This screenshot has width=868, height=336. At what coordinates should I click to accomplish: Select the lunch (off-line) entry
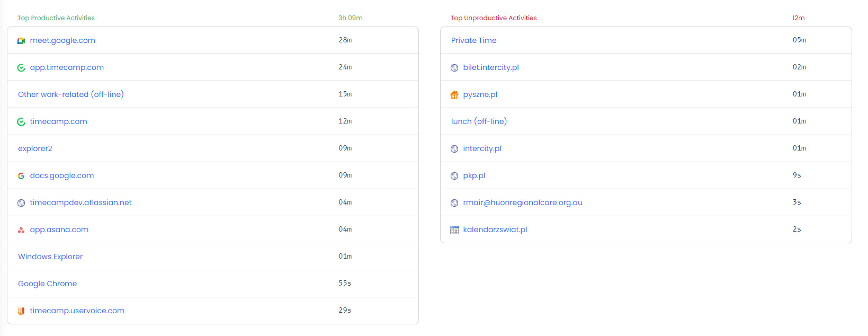(x=479, y=121)
